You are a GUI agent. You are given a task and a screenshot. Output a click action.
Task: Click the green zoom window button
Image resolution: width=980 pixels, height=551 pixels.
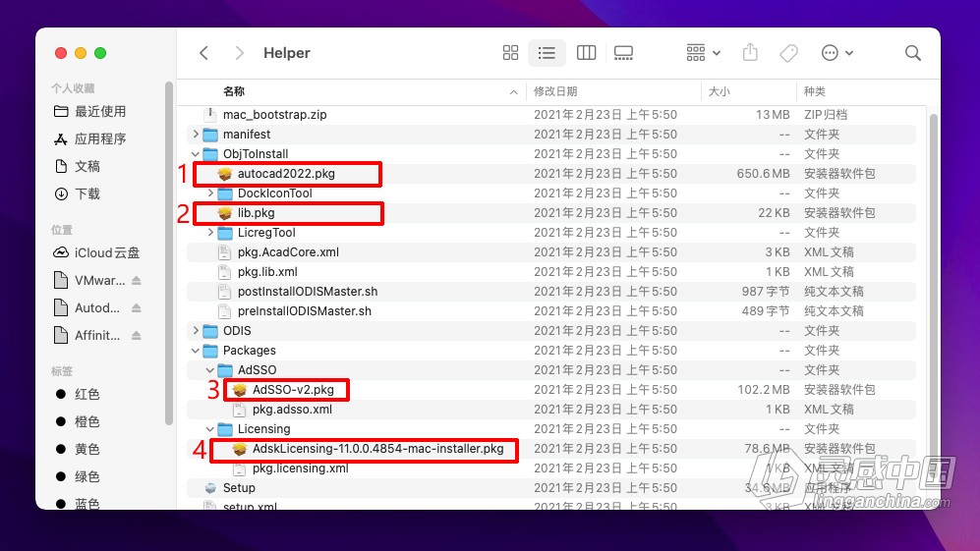click(x=100, y=53)
